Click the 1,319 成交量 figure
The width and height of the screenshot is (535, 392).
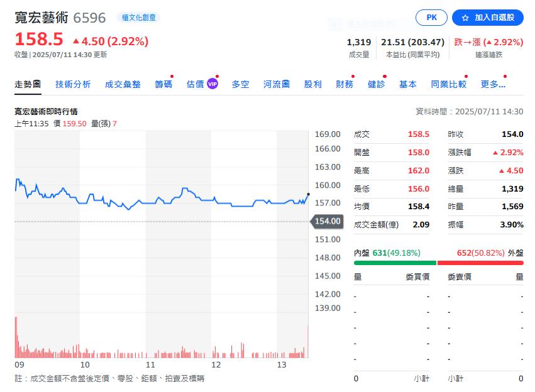[x=359, y=42]
